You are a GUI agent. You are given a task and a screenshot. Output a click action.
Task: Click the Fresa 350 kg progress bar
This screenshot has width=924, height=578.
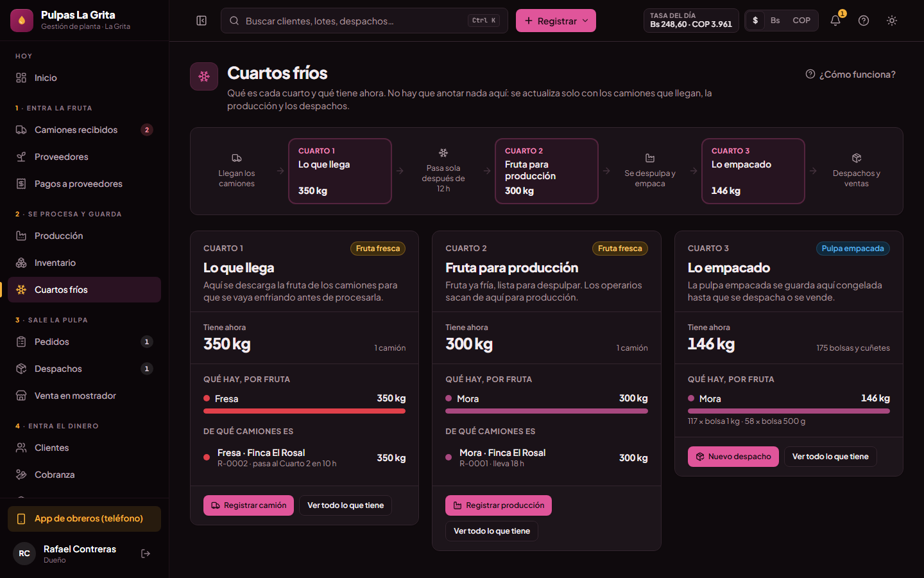click(x=304, y=411)
